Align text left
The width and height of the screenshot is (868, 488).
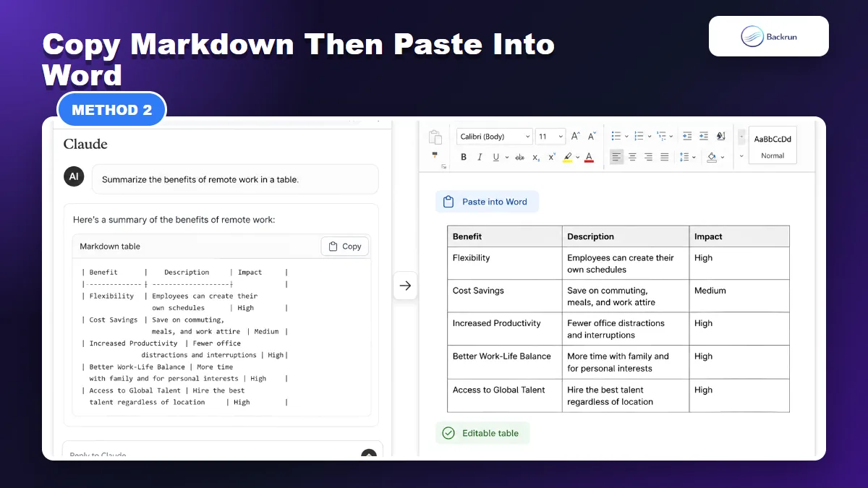[x=616, y=157]
